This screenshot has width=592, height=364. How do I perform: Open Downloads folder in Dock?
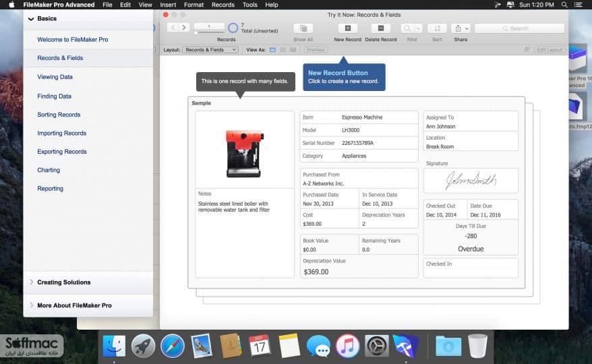coord(448,346)
